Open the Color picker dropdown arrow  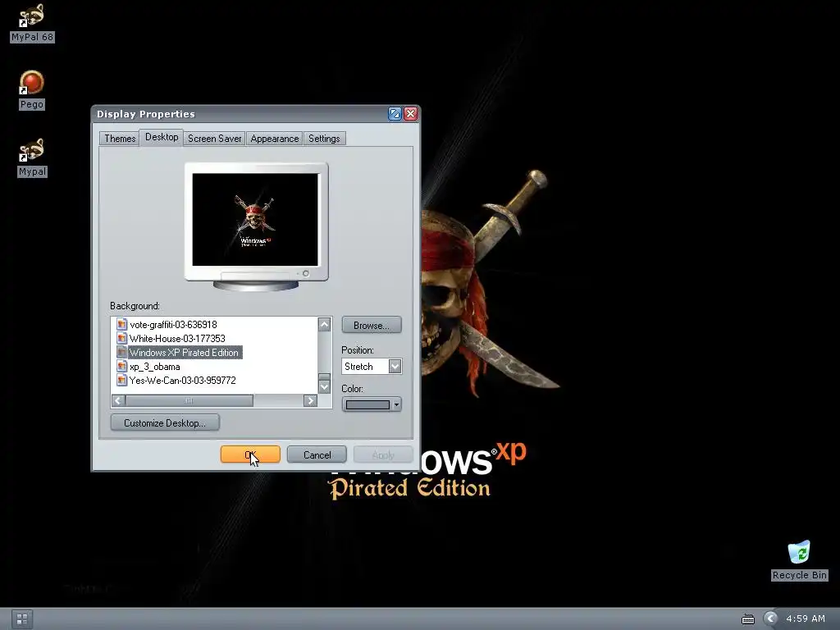click(x=396, y=404)
